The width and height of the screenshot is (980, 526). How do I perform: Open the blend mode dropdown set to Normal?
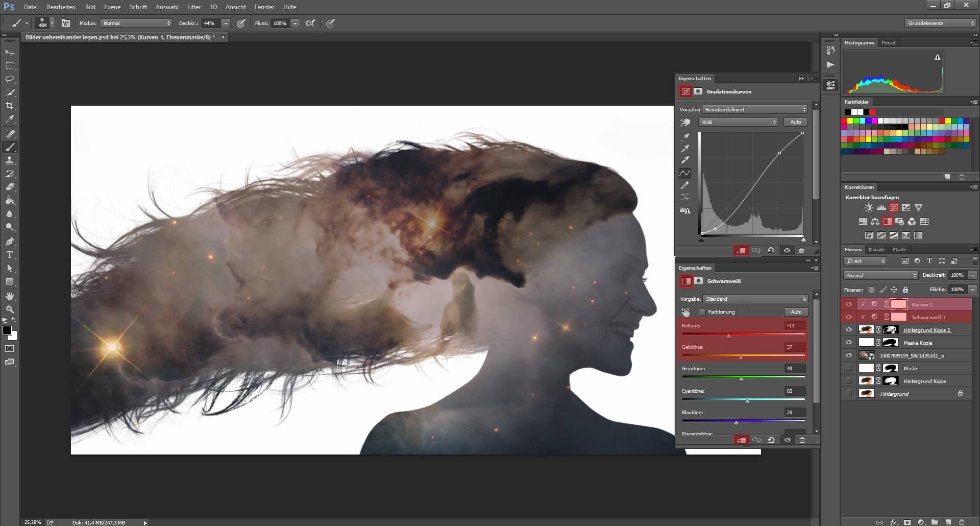point(880,275)
